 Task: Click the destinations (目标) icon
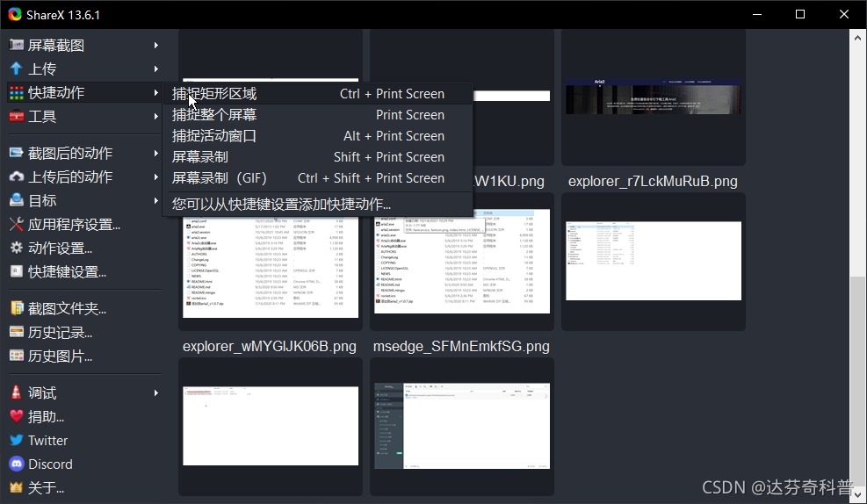click(17, 200)
